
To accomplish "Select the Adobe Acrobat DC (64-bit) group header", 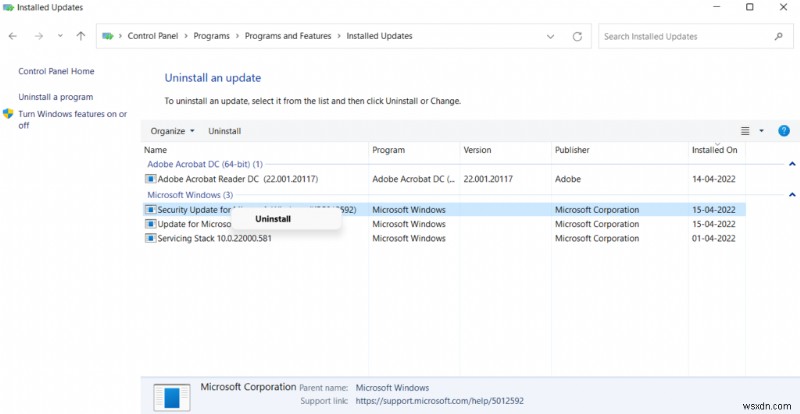I will pyautogui.click(x=205, y=164).
